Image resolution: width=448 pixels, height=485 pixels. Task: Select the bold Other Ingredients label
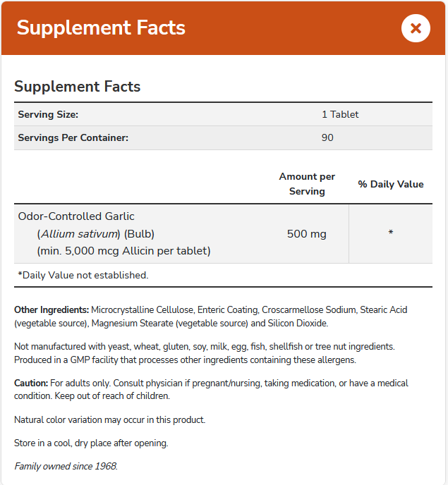(x=51, y=309)
